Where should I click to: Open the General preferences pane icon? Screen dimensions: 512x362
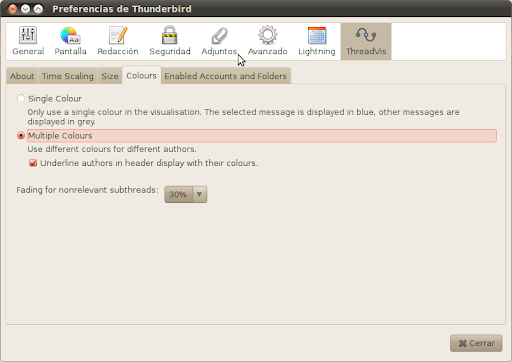click(28, 41)
